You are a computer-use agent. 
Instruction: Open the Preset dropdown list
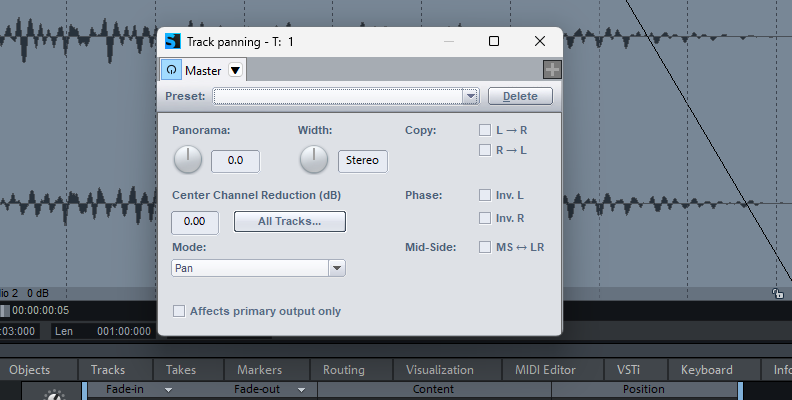tap(470, 96)
